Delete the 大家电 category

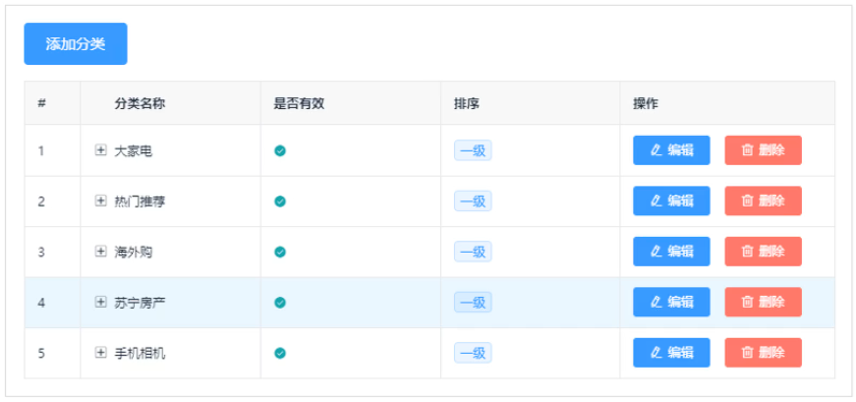pos(762,150)
